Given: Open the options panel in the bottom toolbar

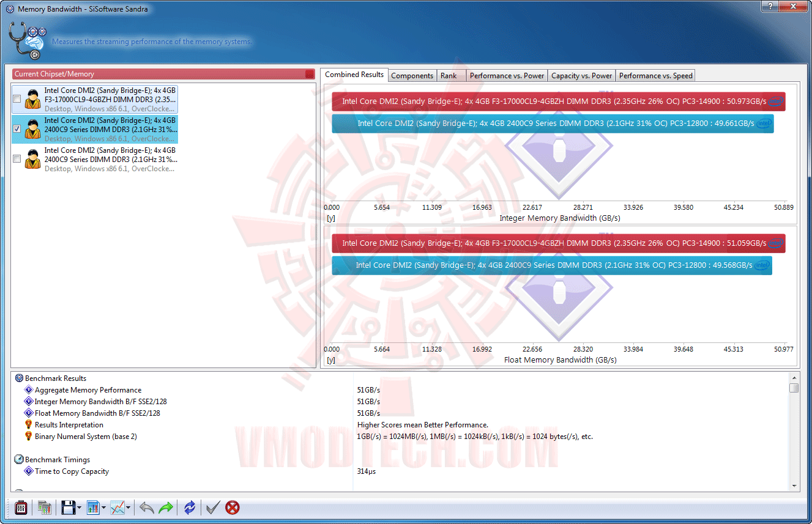Looking at the screenshot, I should (21, 507).
